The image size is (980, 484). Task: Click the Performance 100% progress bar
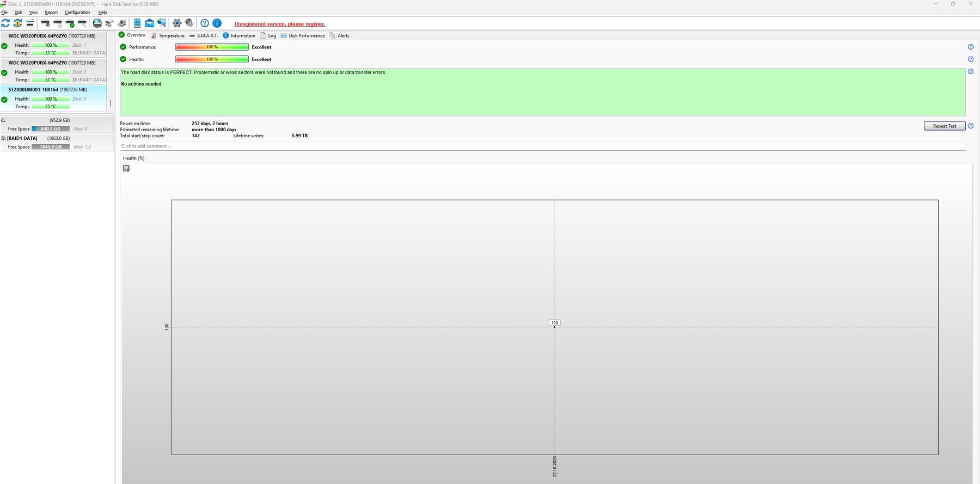(212, 47)
